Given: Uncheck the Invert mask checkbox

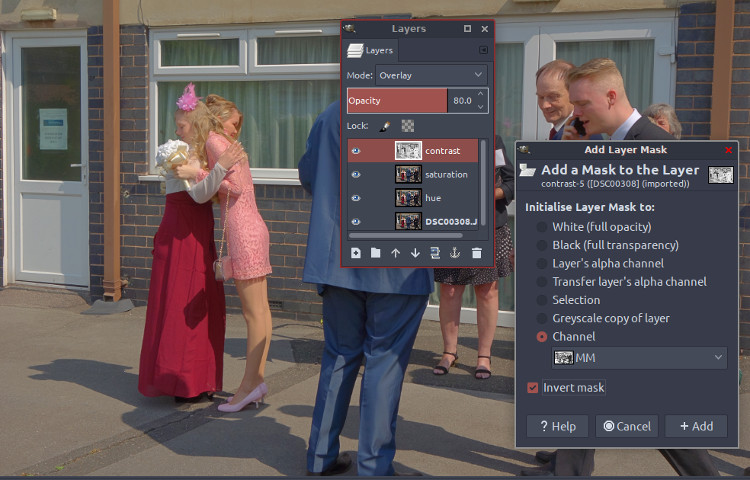Looking at the screenshot, I should point(533,388).
